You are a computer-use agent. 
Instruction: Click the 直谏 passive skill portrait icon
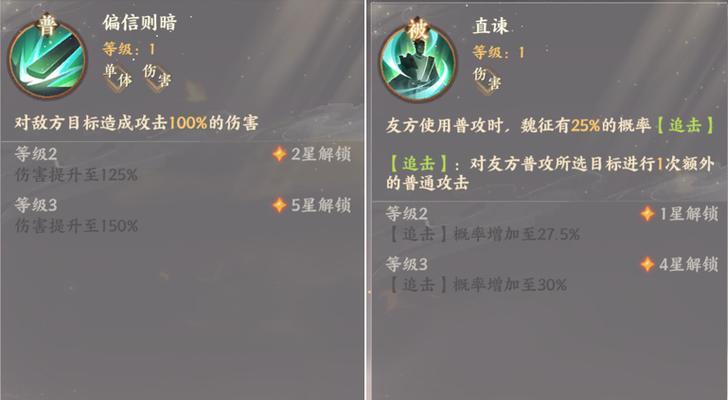[417, 64]
